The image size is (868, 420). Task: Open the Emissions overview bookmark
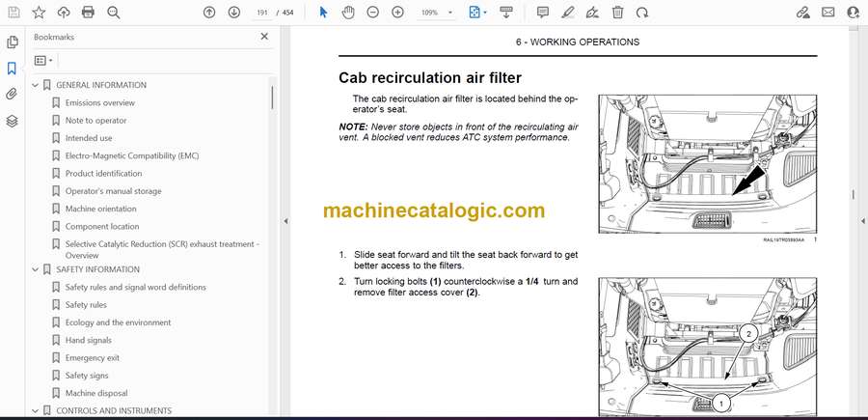(99, 102)
